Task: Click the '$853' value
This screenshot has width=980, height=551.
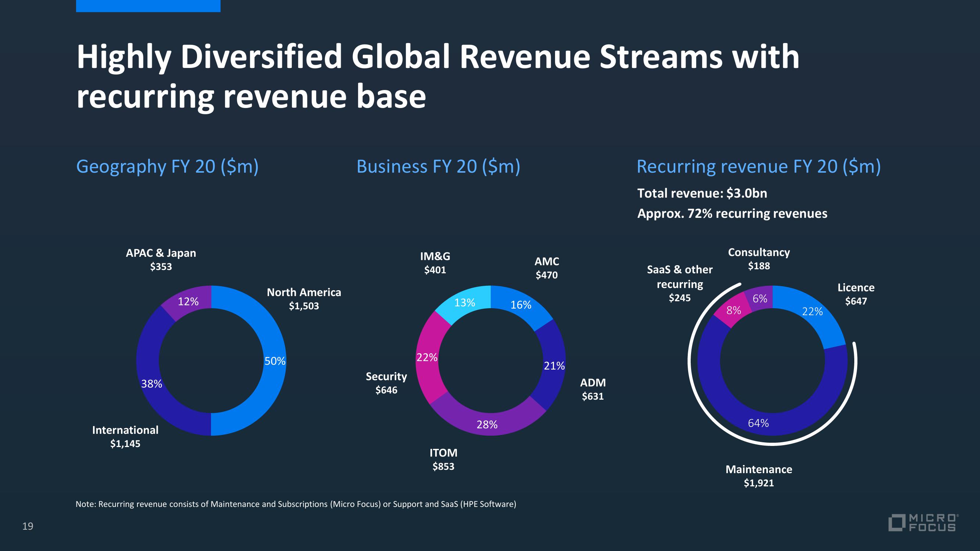Action: [x=444, y=466]
